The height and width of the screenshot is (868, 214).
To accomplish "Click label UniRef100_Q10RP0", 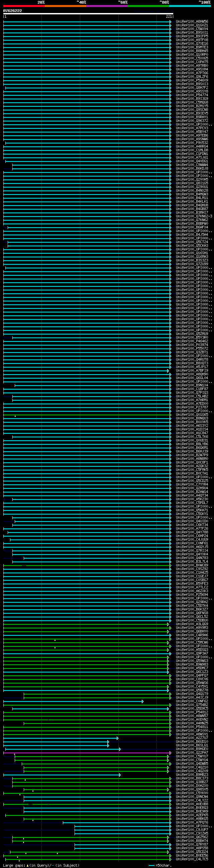I will coord(192,54).
